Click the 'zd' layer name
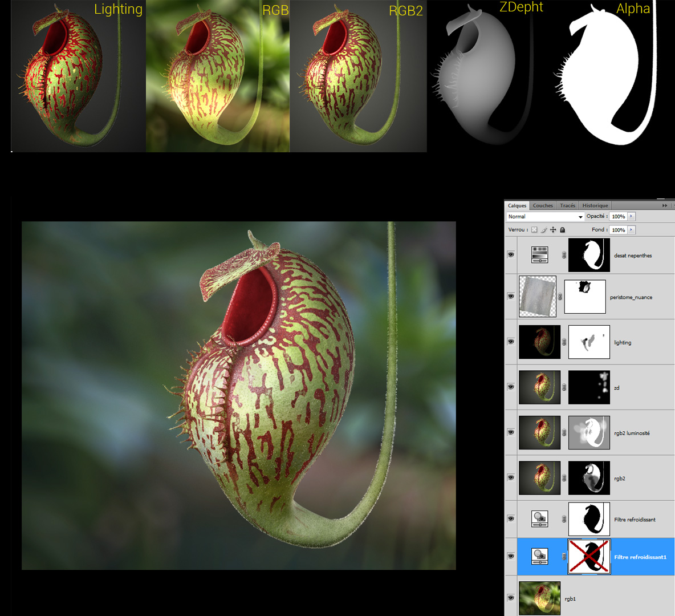Screen dimensions: 675x616 [616, 388]
